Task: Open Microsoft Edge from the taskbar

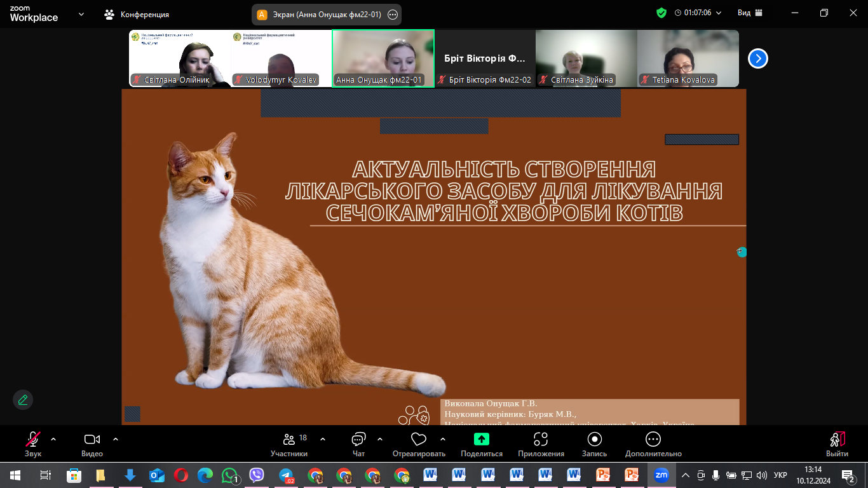Action: [x=205, y=475]
